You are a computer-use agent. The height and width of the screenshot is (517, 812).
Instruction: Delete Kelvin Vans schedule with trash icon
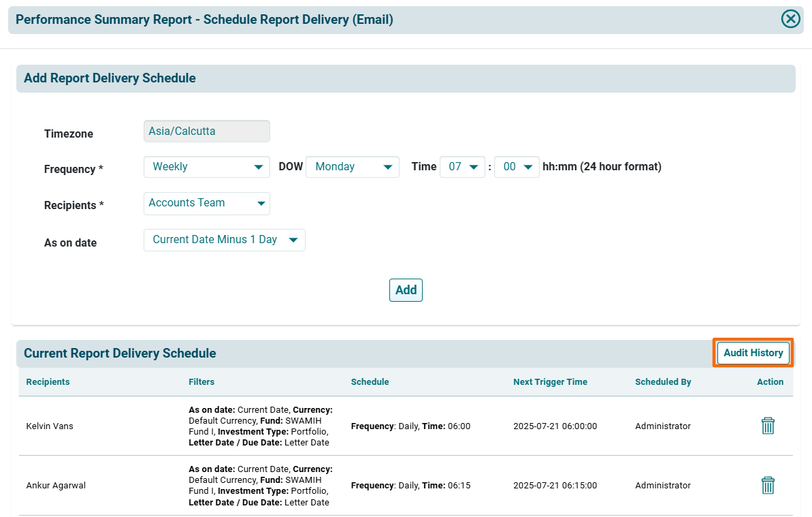coord(768,426)
